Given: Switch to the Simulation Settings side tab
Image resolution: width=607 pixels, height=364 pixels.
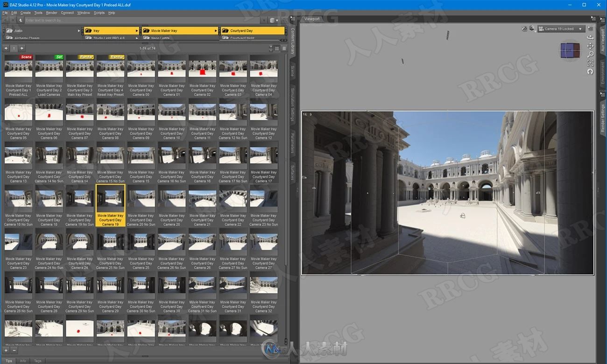Looking at the screenshot, I should [x=293, y=104].
